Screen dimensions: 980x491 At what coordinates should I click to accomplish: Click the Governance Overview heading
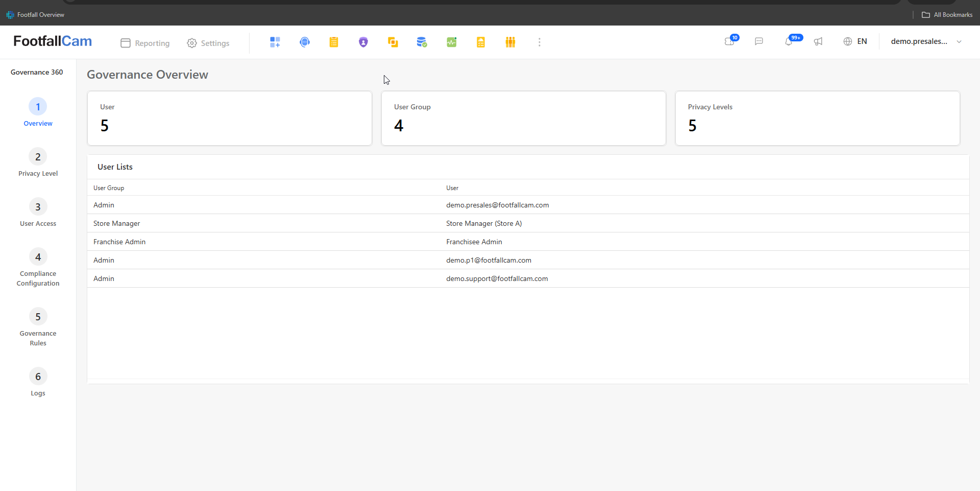tap(148, 75)
